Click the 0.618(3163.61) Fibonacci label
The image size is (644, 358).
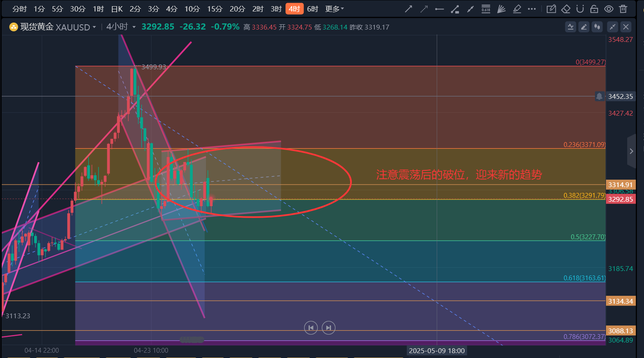(584, 278)
